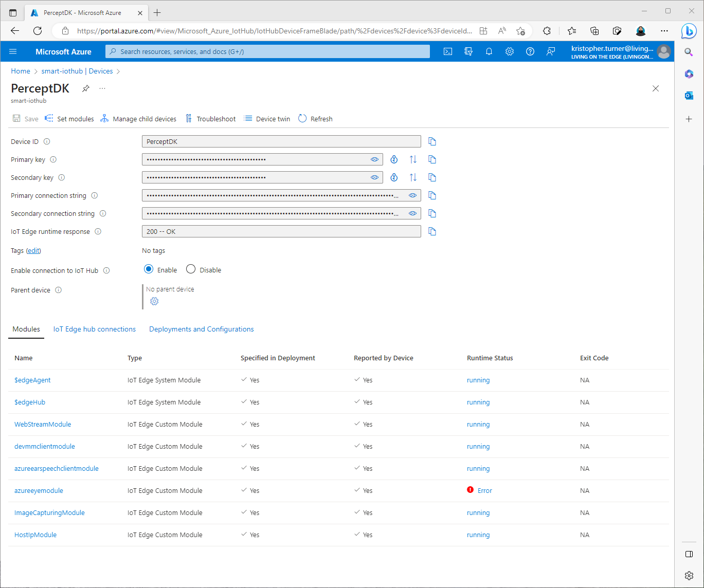
Task: Pin PerceptDK blade to dashboard
Action: point(86,88)
